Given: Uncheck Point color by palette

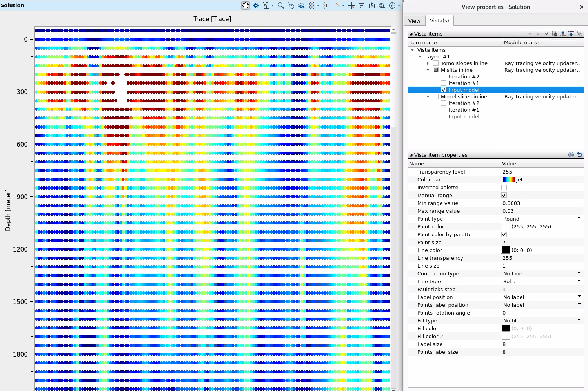Looking at the screenshot, I should (x=504, y=234).
